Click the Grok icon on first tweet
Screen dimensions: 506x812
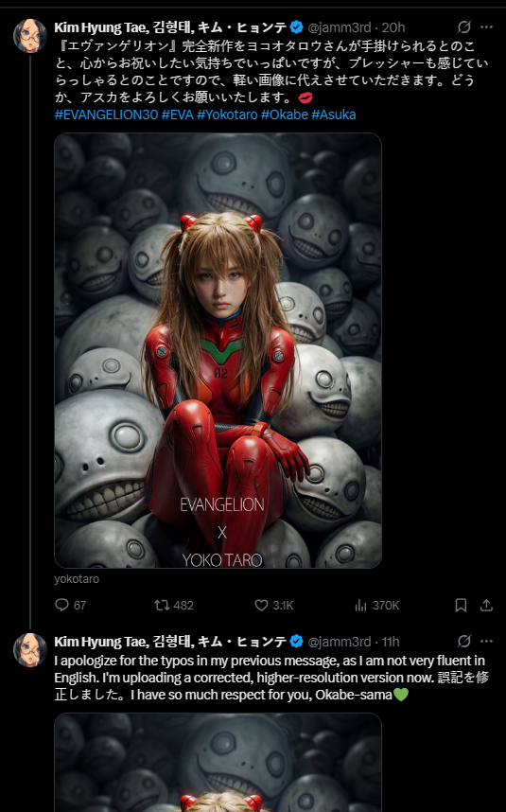pos(464,26)
